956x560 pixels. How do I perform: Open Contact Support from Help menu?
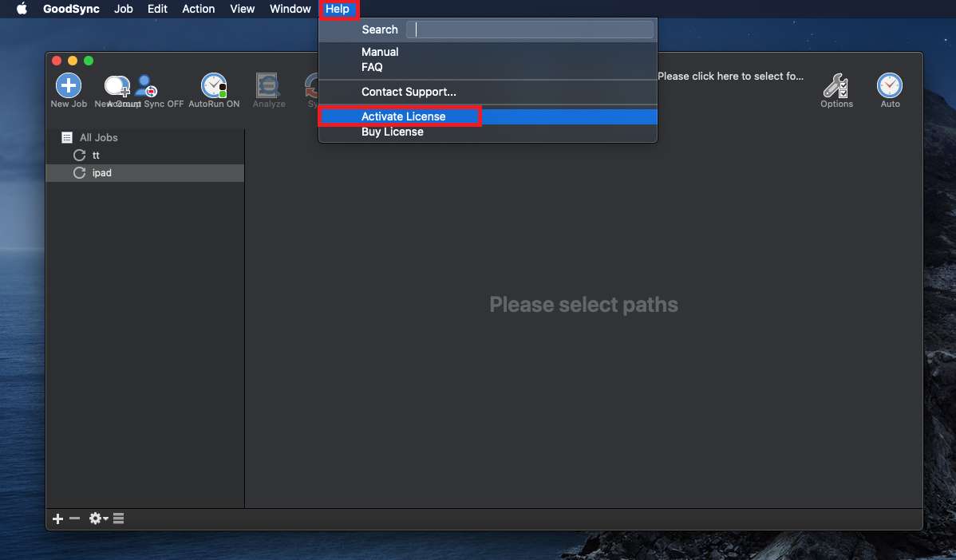pyautogui.click(x=409, y=92)
